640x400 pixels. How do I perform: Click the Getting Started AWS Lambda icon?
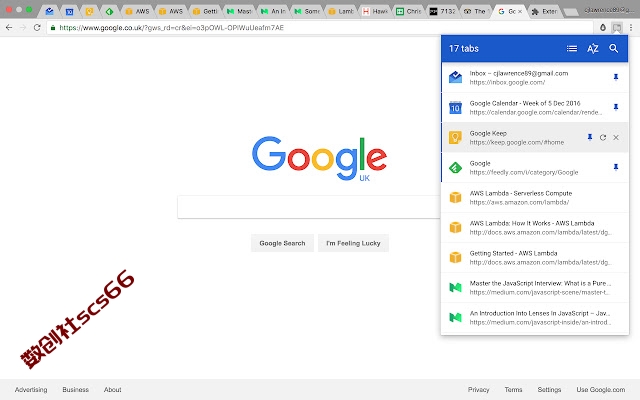point(456,258)
